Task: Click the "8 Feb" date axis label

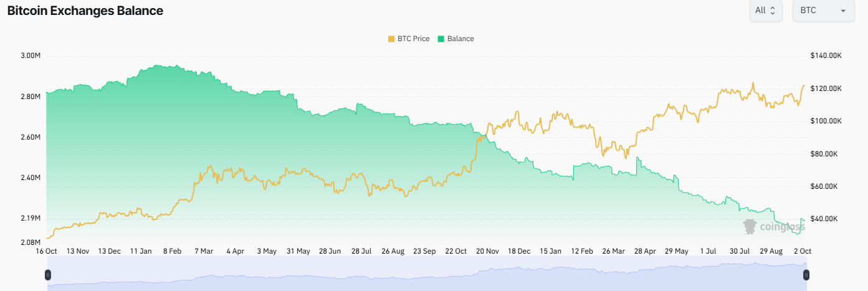Action: (x=173, y=251)
